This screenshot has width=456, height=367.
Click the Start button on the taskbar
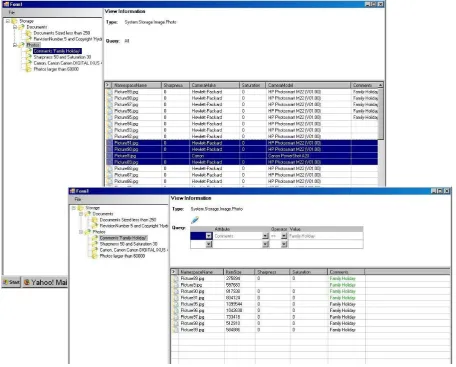(x=11, y=282)
